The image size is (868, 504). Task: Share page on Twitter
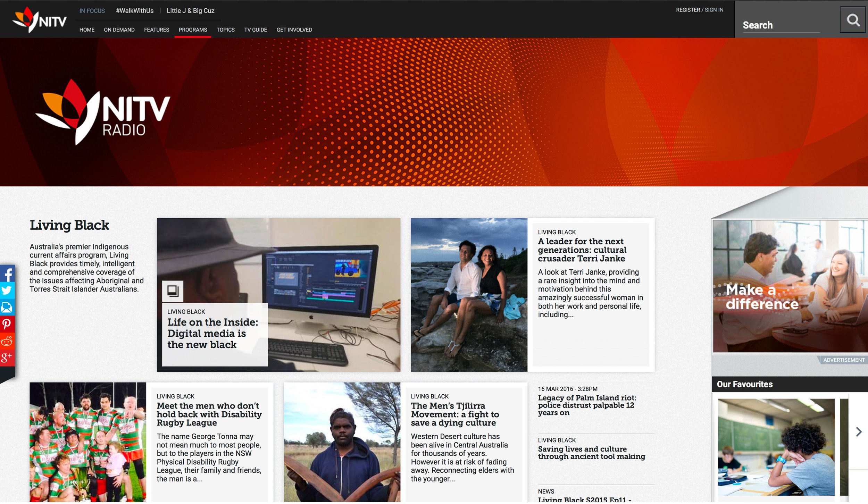(7, 291)
